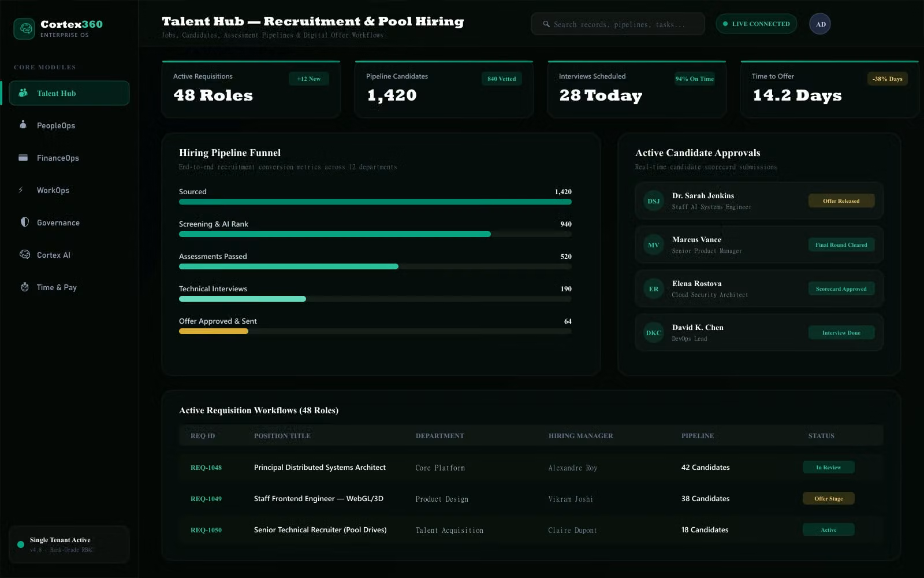Open the Time to Offer 14.2 Days card

830,90
